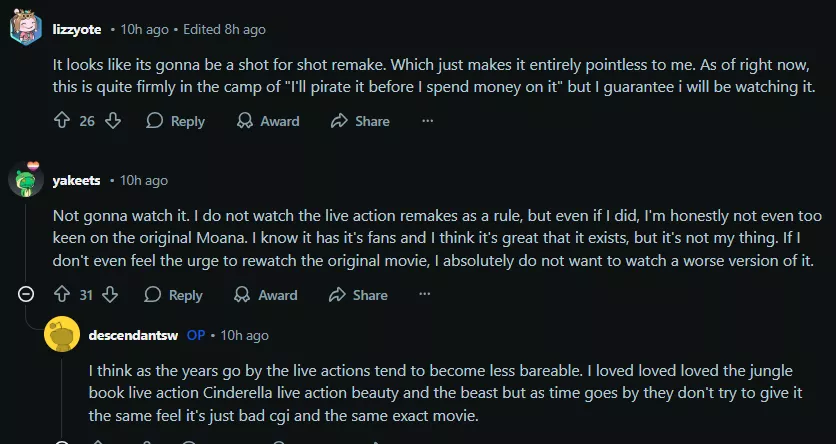The height and width of the screenshot is (444, 836).
Task: Open more options on lizzyote's comment
Action: click(x=428, y=121)
